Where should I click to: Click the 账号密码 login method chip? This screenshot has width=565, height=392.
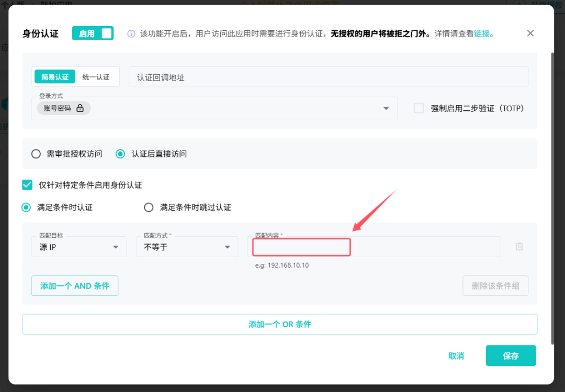(x=64, y=108)
